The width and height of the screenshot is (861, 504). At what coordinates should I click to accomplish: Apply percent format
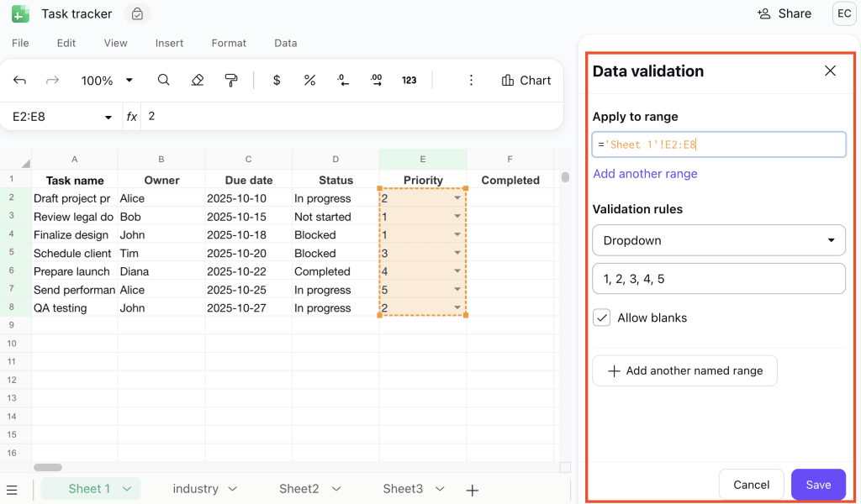coord(309,80)
